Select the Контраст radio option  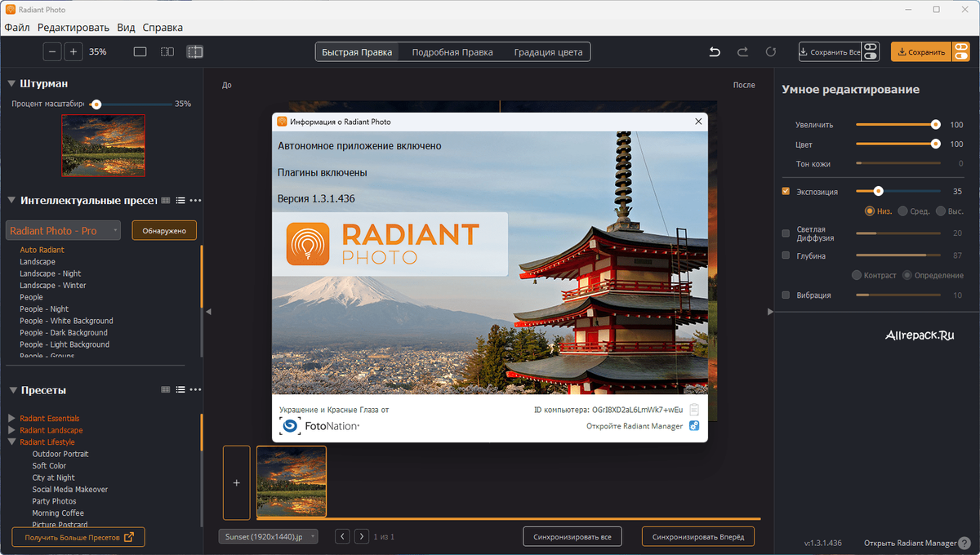click(x=857, y=275)
